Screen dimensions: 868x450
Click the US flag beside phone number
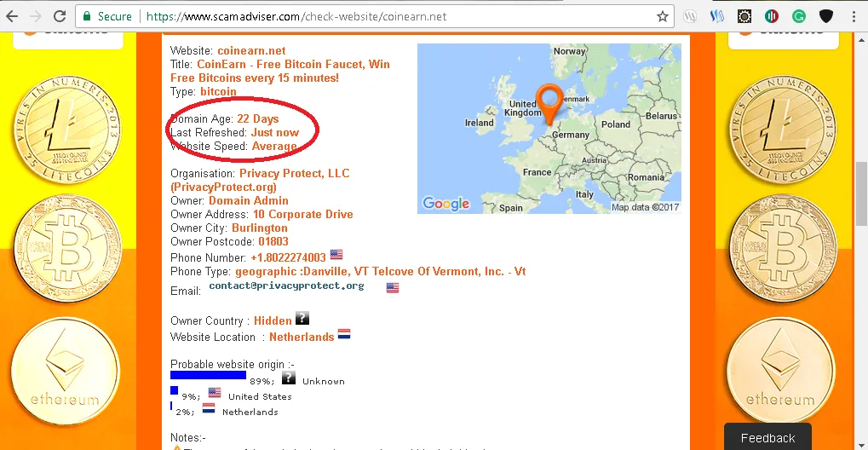pos(336,254)
